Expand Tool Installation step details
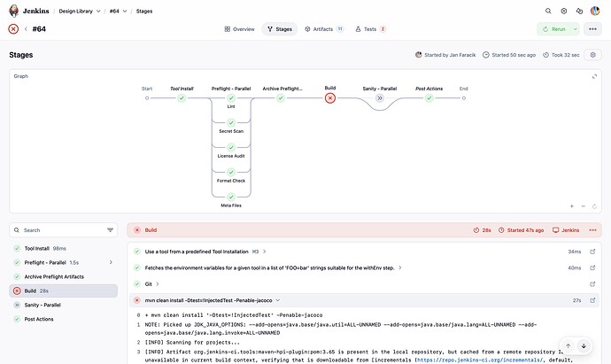Screen dimensions: 611x364 coord(264,252)
